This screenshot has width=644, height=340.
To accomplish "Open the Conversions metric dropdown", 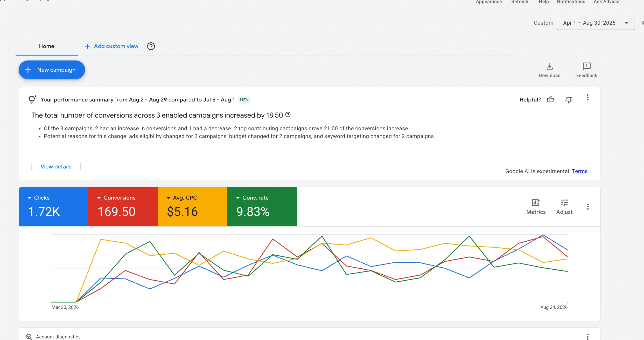I will 99,198.
